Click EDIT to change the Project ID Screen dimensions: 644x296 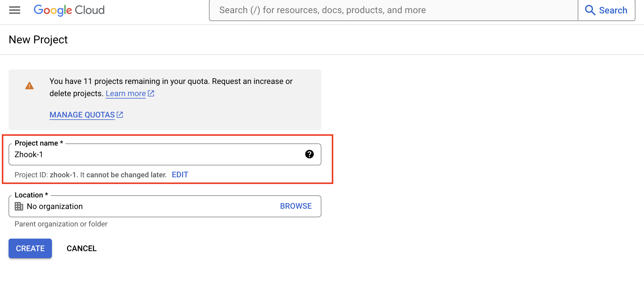[x=180, y=175]
